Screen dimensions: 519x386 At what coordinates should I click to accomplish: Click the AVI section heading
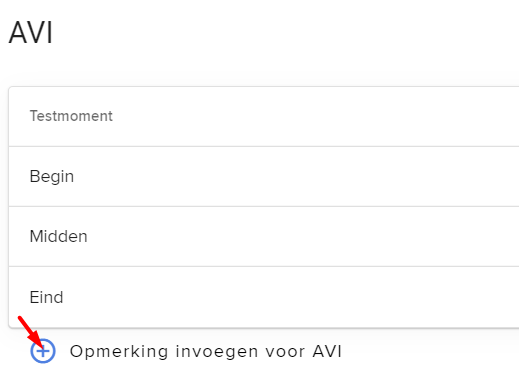(31, 32)
